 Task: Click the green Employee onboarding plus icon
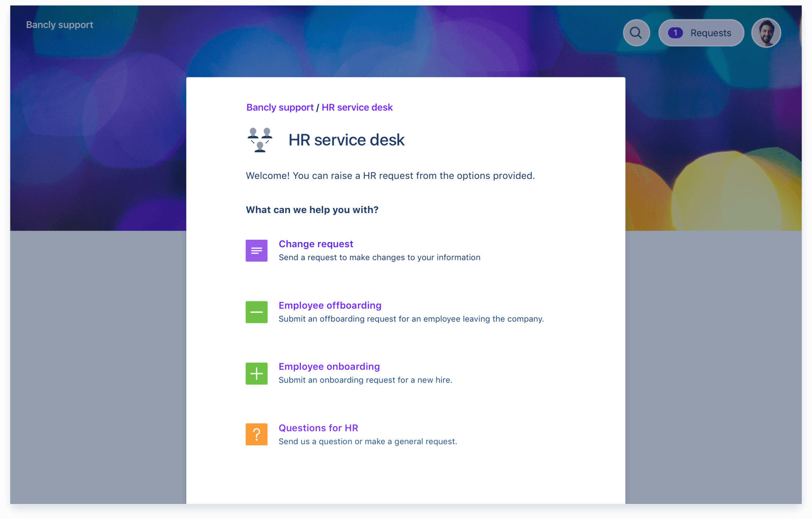tap(256, 373)
